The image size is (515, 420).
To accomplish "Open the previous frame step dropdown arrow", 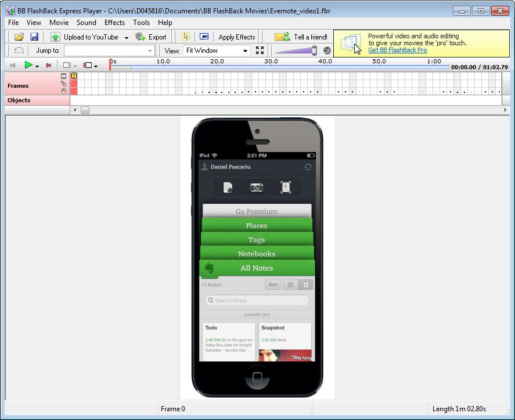I will pos(75,66).
